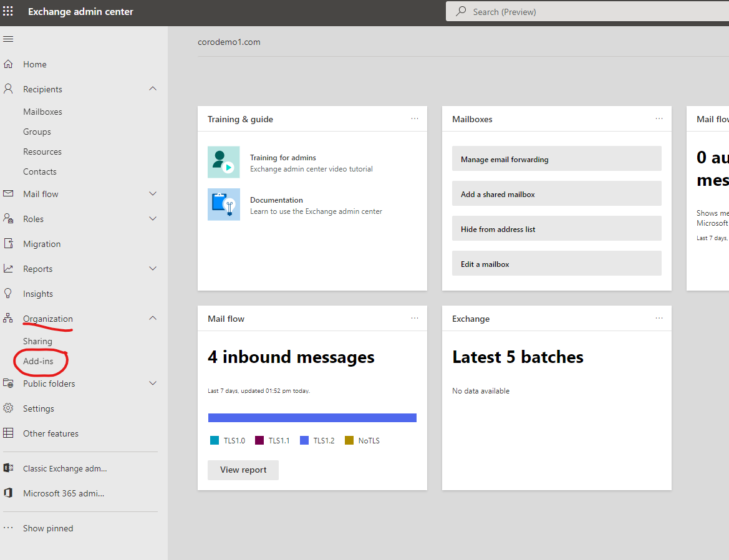Screen dimensions: 729x560
Task: Click the corodemo1.com tenant label
Action: [229, 42]
